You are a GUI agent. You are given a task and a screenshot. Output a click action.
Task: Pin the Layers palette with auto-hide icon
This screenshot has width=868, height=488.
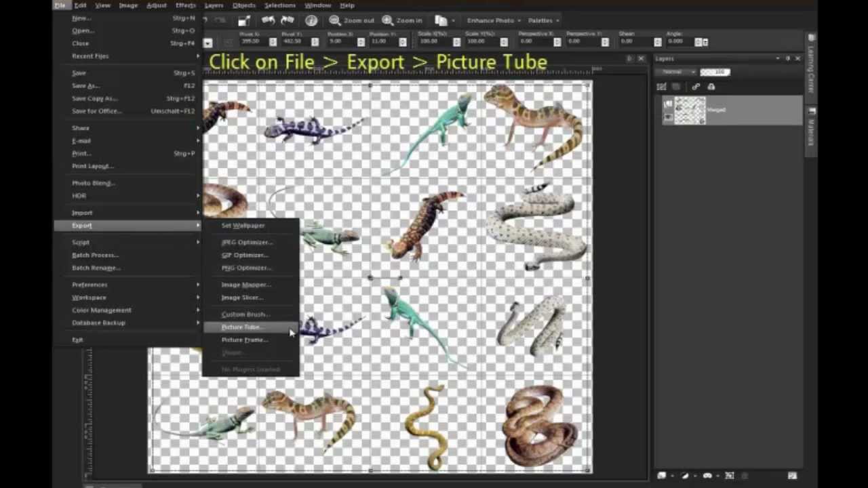(x=788, y=59)
